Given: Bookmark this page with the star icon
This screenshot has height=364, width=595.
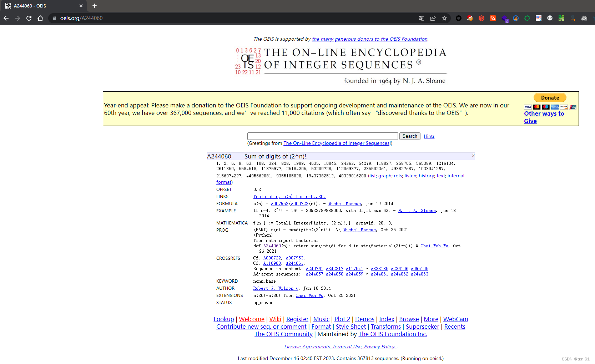Looking at the screenshot, I should (x=444, y=18).
